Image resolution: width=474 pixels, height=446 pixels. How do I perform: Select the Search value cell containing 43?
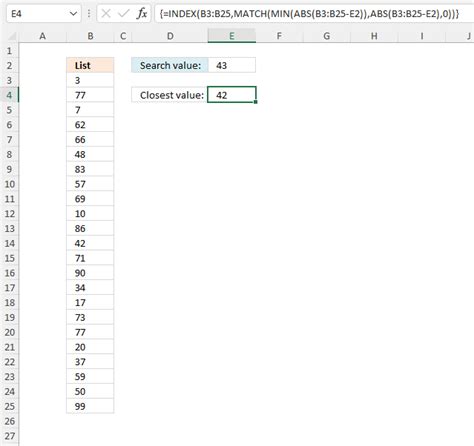pyautogui.click(x=232, y=65)
